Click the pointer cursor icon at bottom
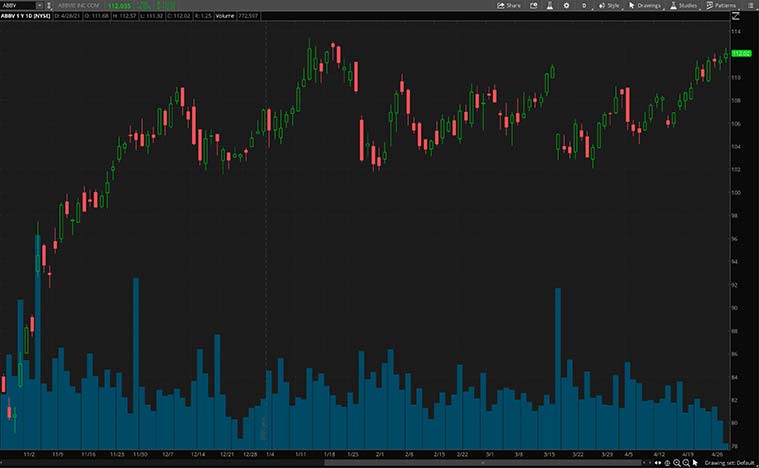 [x=695, y=463]
